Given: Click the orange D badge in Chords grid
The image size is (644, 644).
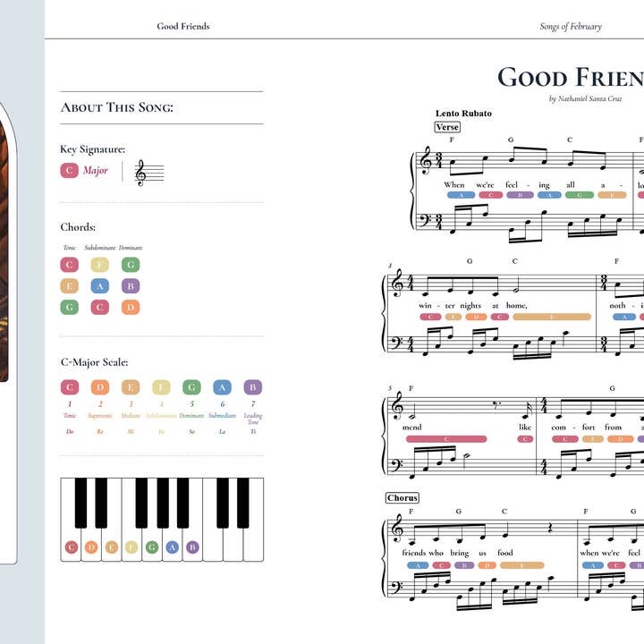Looking at the screenshot, I should (131, 307).
